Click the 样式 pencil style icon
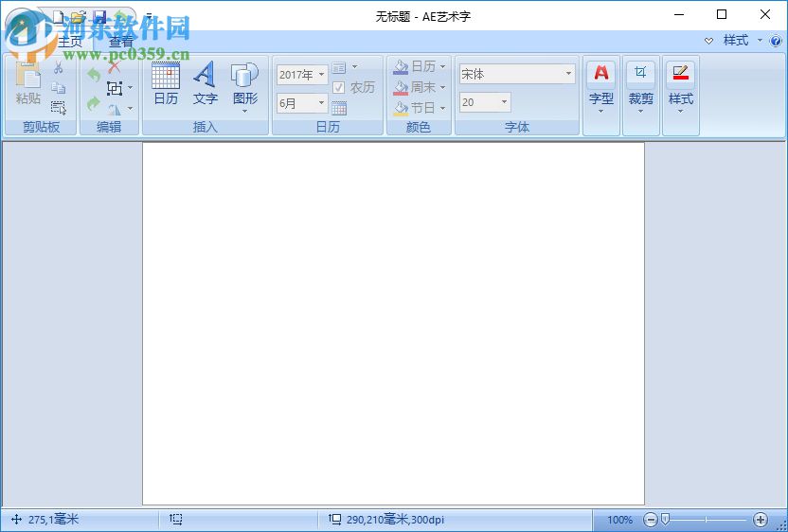 (680, 73)
